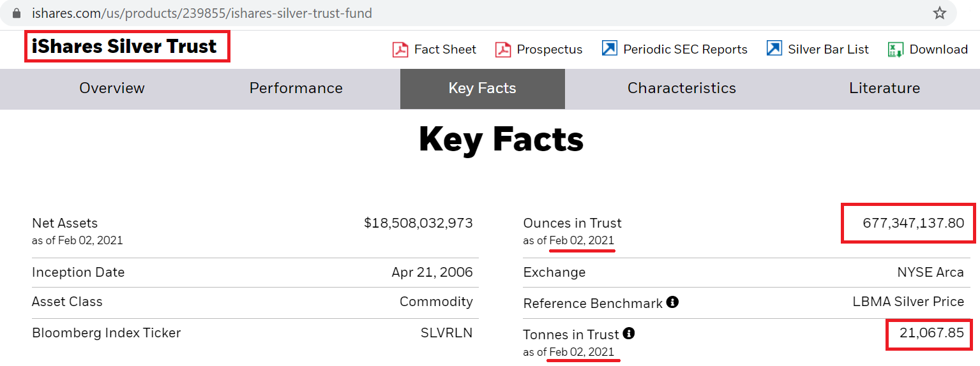Show info for Reference Benchmark
The width and height of the screenshot is (980, 366).
point(672,302)
